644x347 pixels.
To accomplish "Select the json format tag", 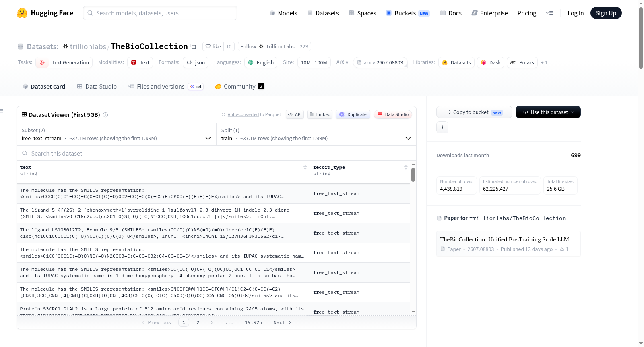I will (x=196, y=62).
